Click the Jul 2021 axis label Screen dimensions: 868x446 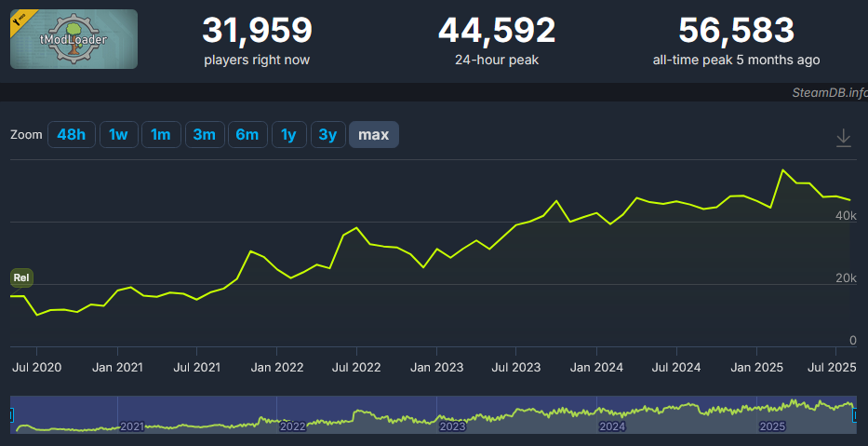pos(196,368)
